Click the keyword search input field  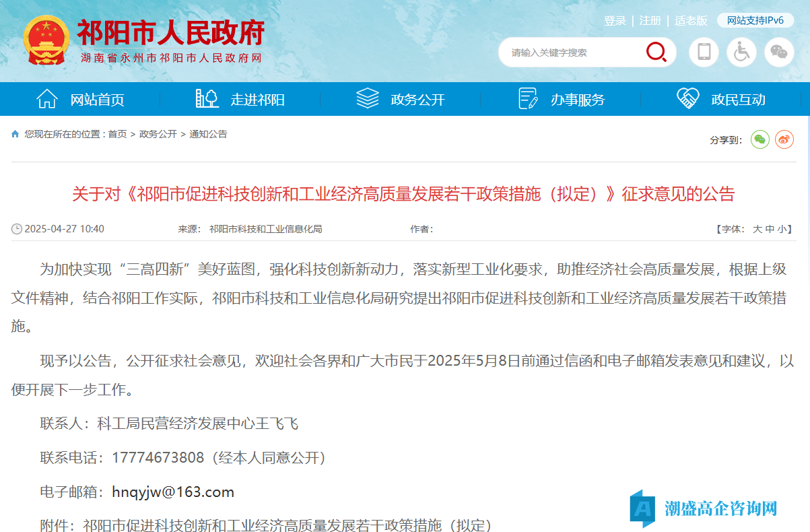(572, 53)
